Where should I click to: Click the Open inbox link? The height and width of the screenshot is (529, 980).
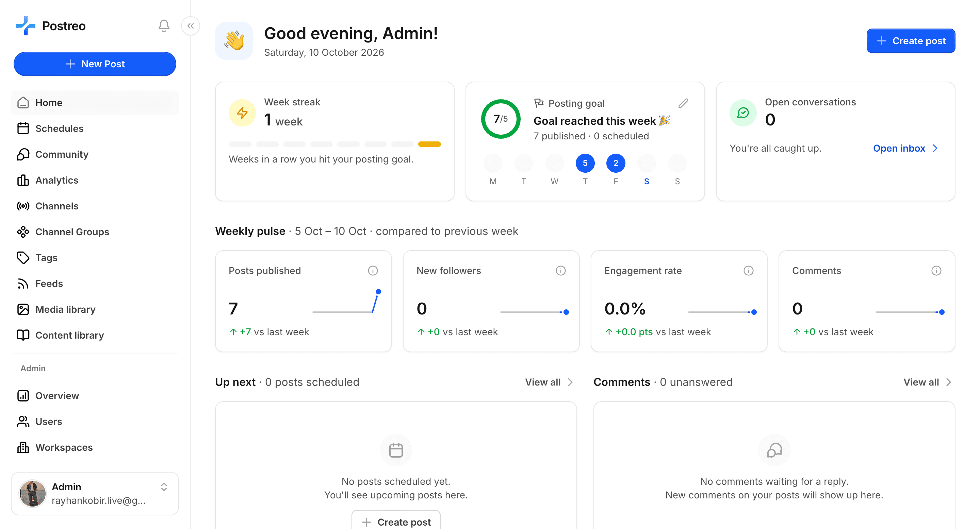click(x=905, y=148)
